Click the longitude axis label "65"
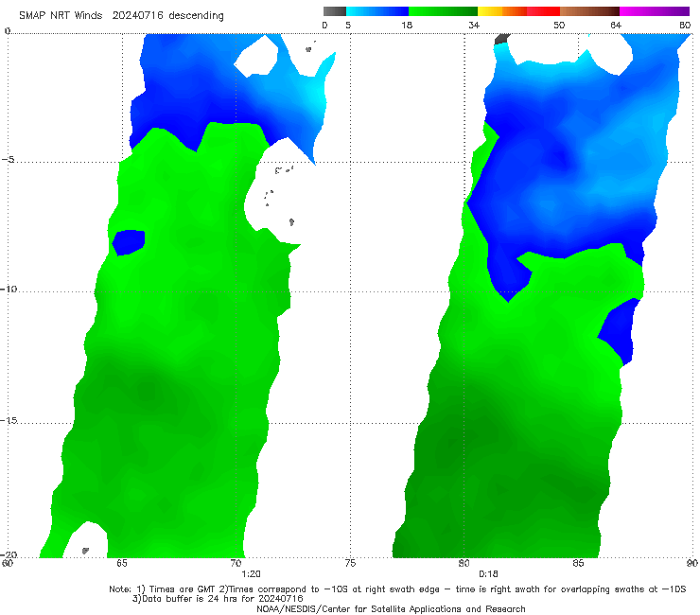Screen dimensions: 700x615 coord(122,563)
